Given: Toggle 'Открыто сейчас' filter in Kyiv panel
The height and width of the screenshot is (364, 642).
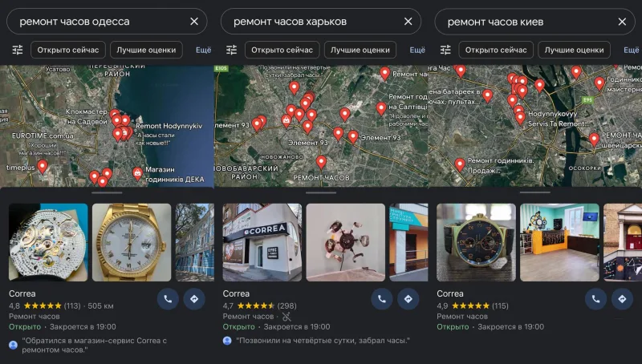Looking at the screenshot, I should [x=496, y=50].
